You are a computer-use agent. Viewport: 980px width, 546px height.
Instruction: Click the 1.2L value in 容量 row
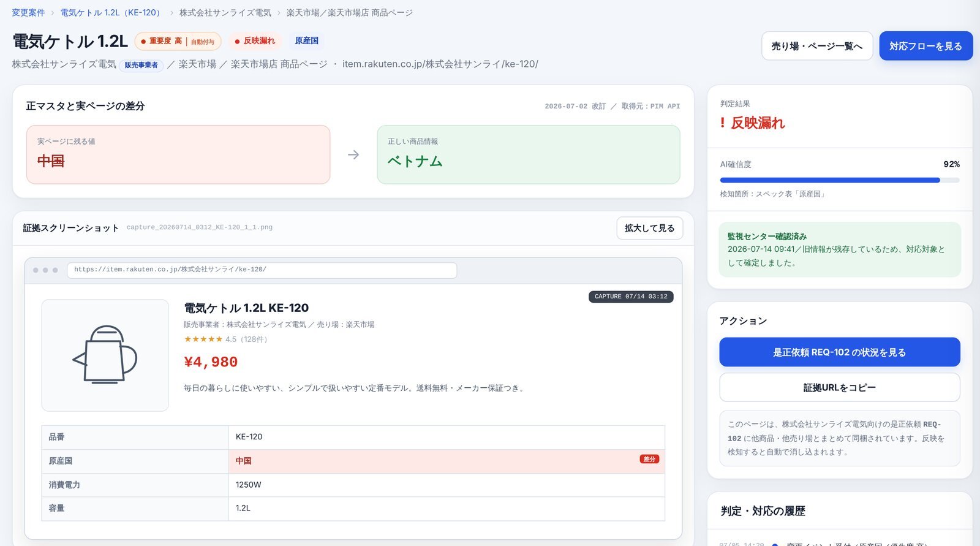(x=243, y=508)
